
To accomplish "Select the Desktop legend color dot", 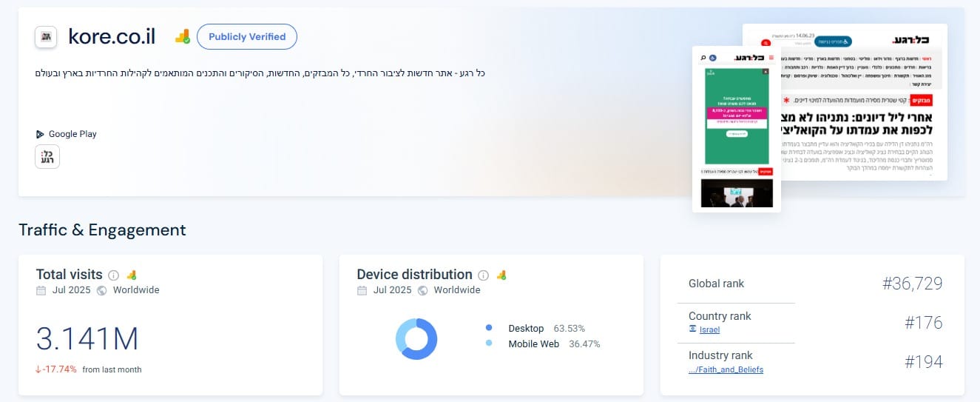I will click(489, 328).
